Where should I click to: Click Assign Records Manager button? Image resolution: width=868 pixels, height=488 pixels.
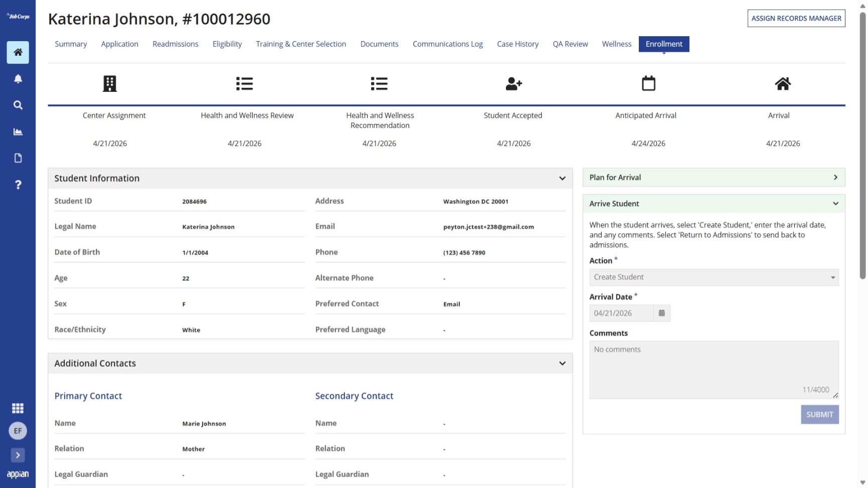796,19
